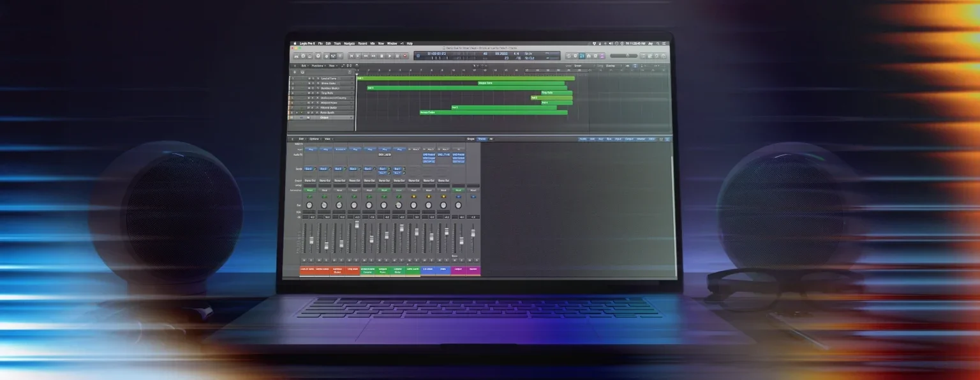Click the Stop transport button

click(x=382, y=56)
